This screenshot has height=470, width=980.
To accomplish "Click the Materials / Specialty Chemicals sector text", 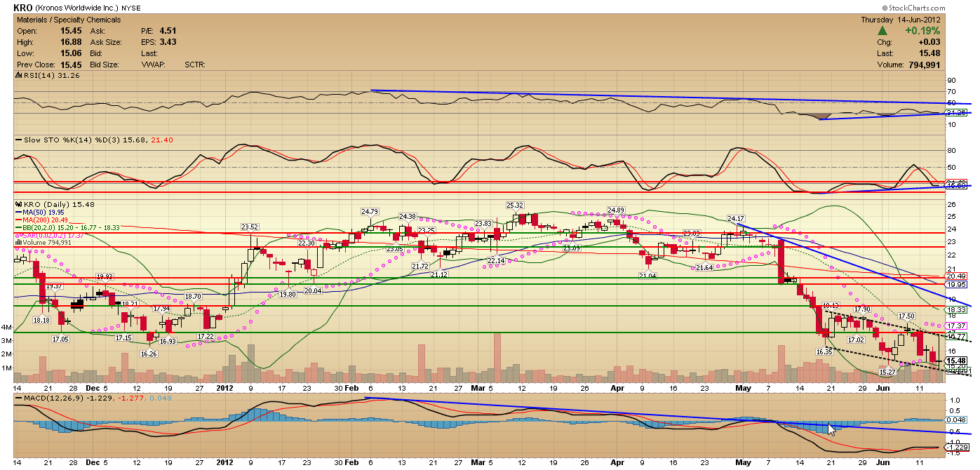I will click(69, 20).
